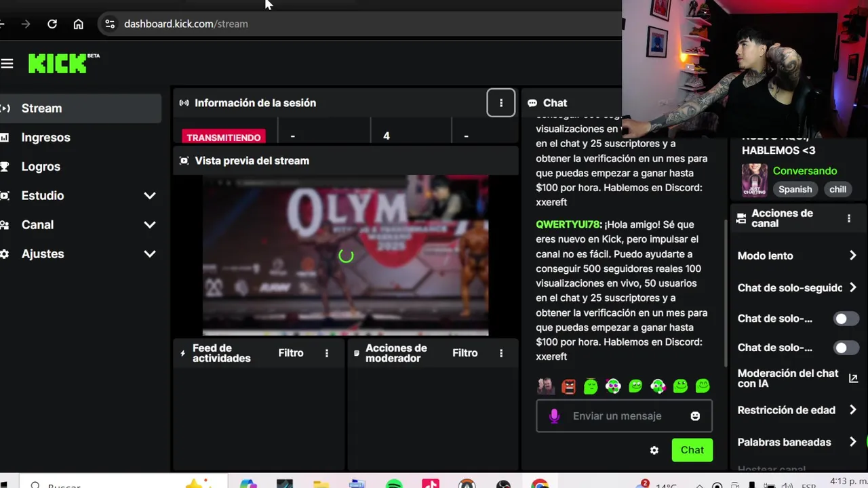Click the Conversando category thumbnail
The height and width of the screenshot is (488, 868).
pos(755,180)
